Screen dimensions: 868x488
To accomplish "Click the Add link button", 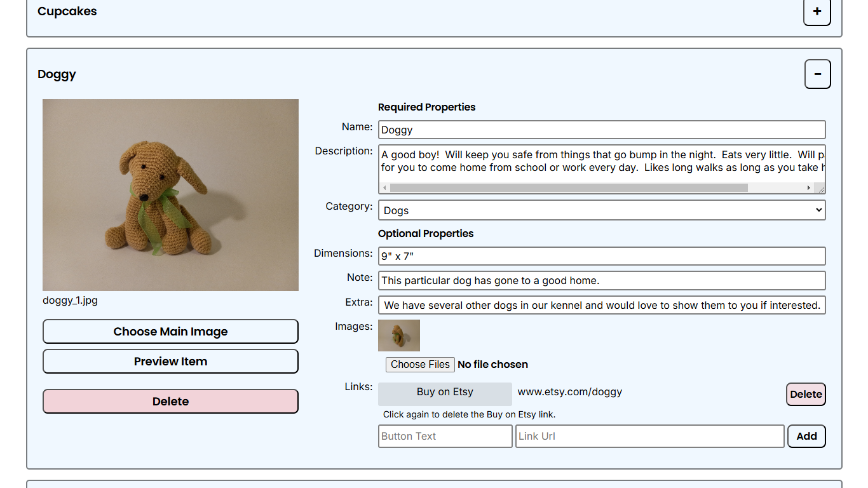I will pos(806,437).
